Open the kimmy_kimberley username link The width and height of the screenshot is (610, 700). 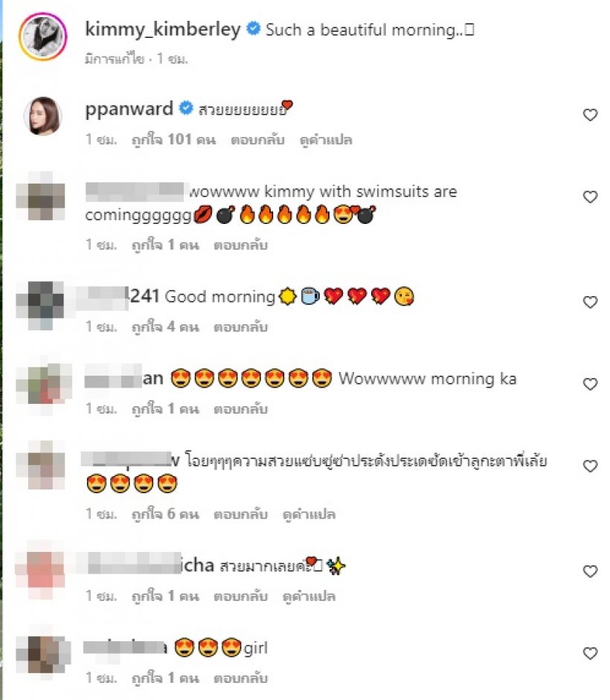coord(163,30)
